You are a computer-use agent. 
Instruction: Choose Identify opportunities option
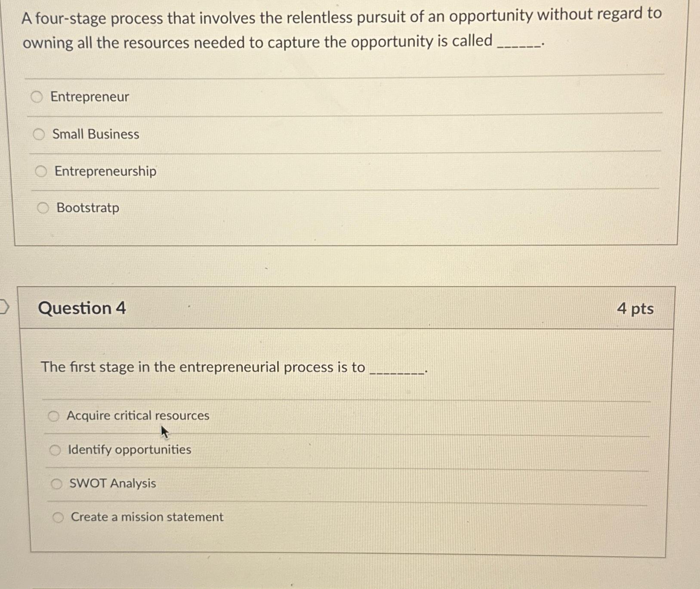pos(56,450)
